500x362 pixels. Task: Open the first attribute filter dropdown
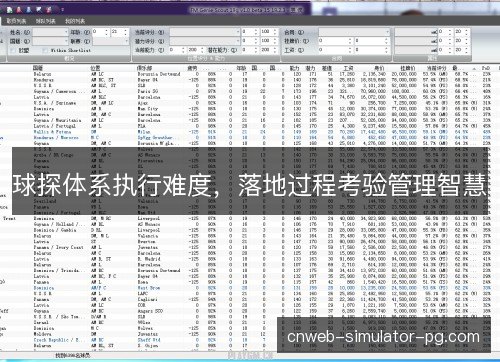[x=416, y=32]
